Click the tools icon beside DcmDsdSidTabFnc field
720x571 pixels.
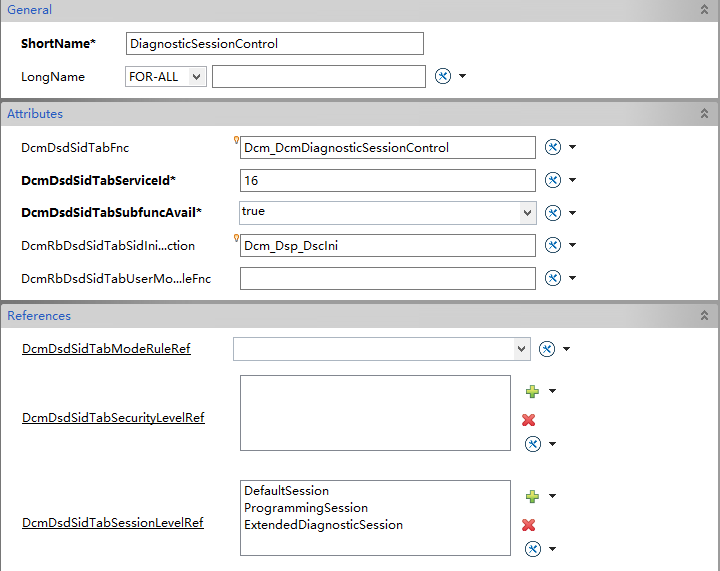click(x=552, y=147)
